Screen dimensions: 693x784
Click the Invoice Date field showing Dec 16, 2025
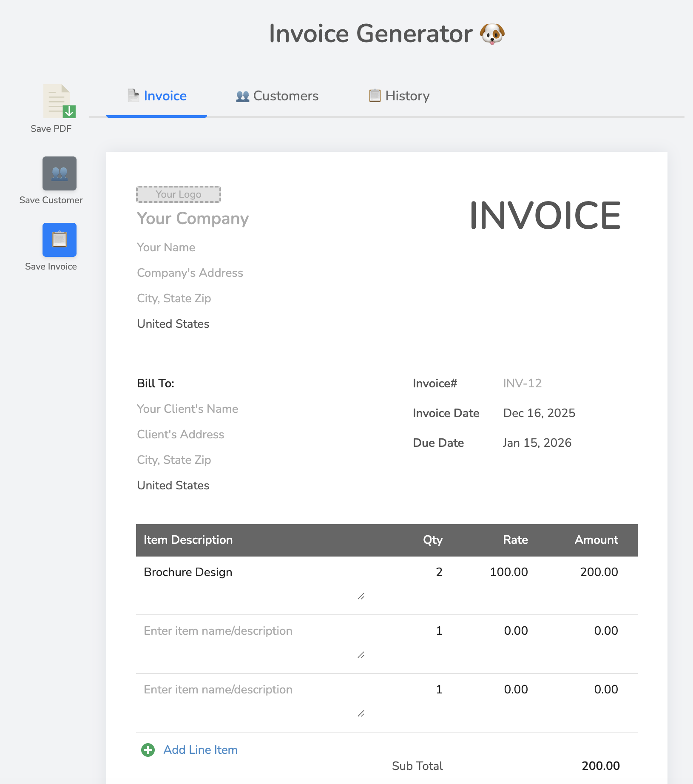coord(539,413)
